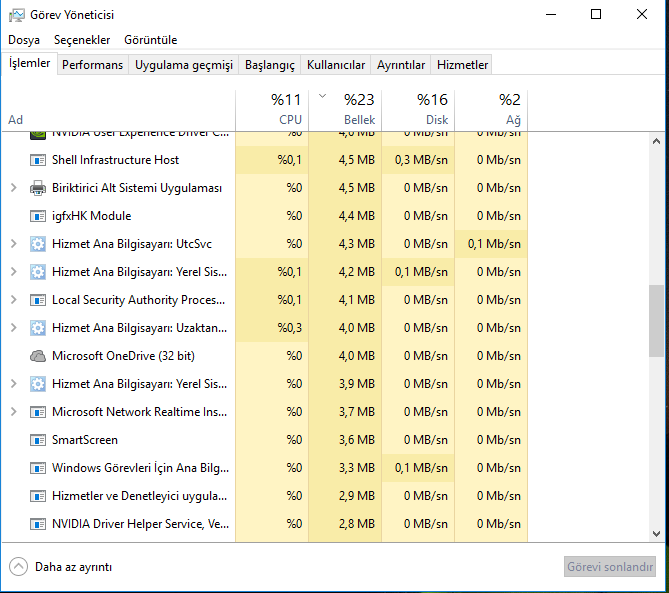Sort processes by the CPU column
The width and height of the screenshot is (669, 593).
(x=272, y=110)
